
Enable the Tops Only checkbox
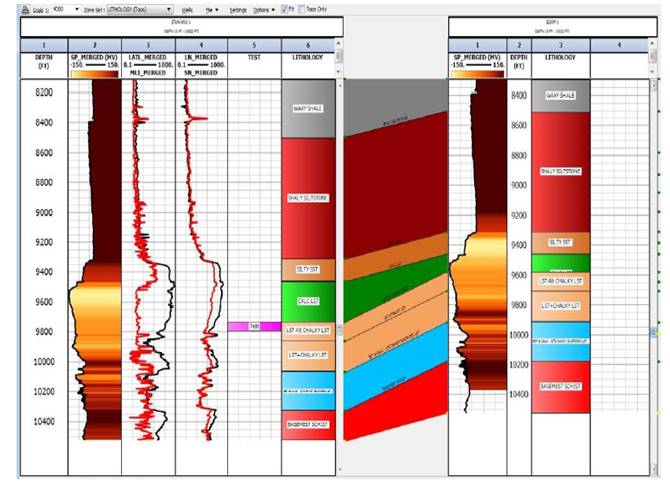302,8
